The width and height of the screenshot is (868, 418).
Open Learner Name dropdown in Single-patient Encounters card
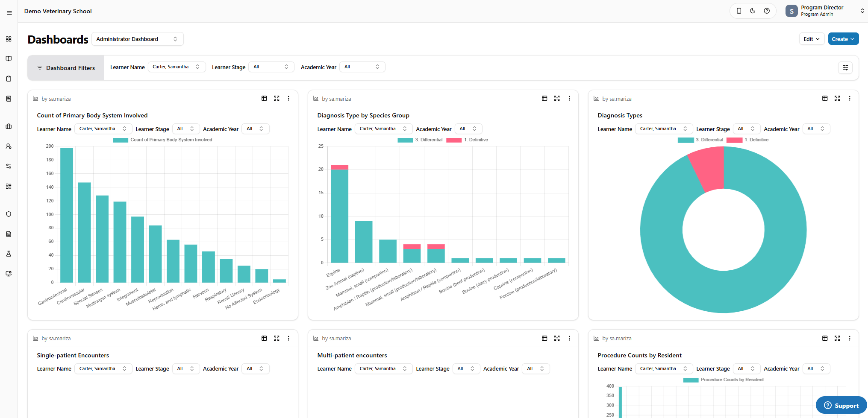point(103,369)
